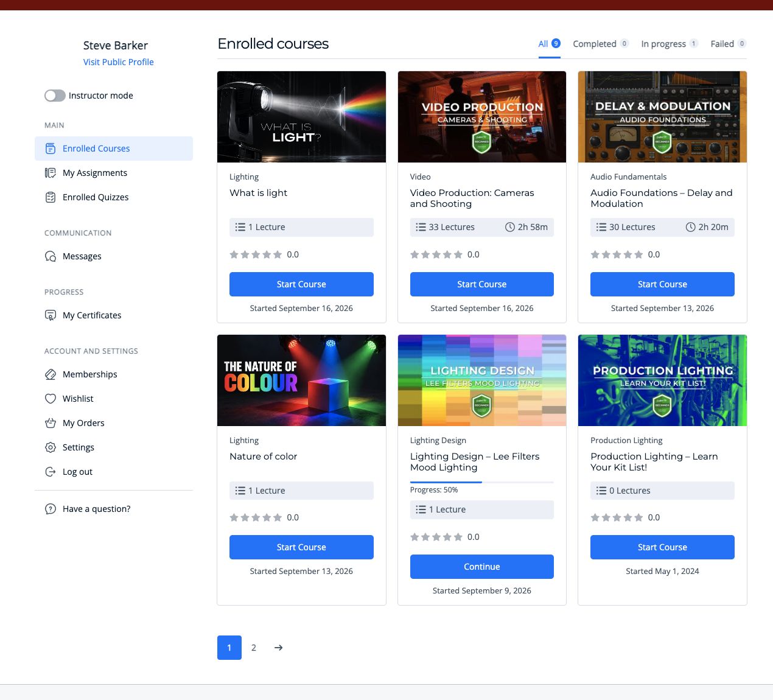Click the My Certificates icon
Screen dimensions: 773x700
point(51,315)
